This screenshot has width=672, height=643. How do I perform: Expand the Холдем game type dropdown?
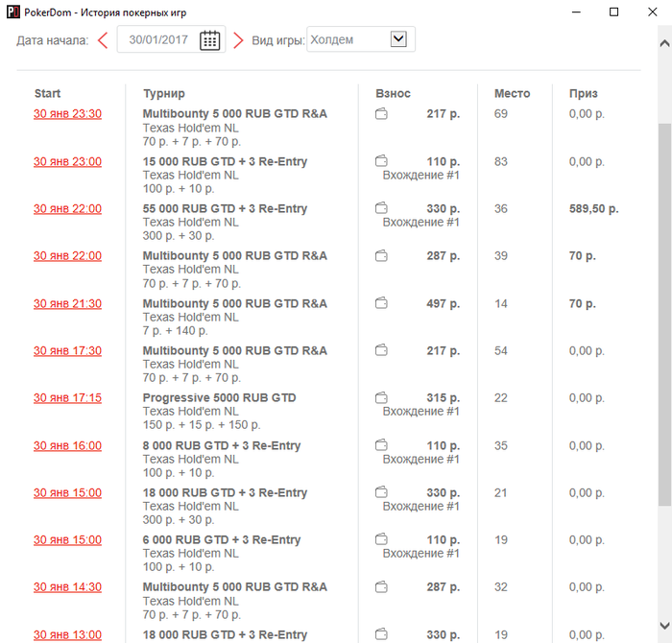coord(398,39)
